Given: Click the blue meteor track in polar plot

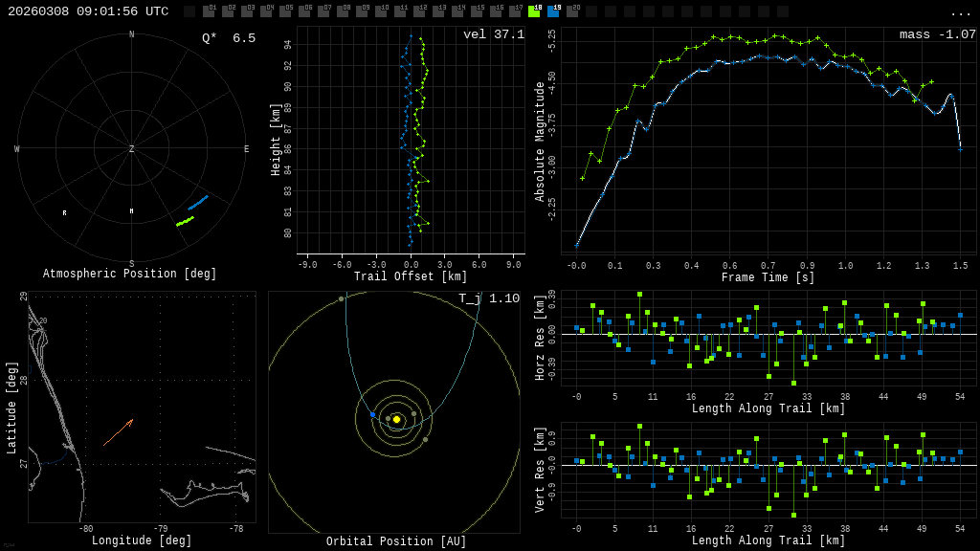Looking at the screenshot, I should [x=198, y=203].
